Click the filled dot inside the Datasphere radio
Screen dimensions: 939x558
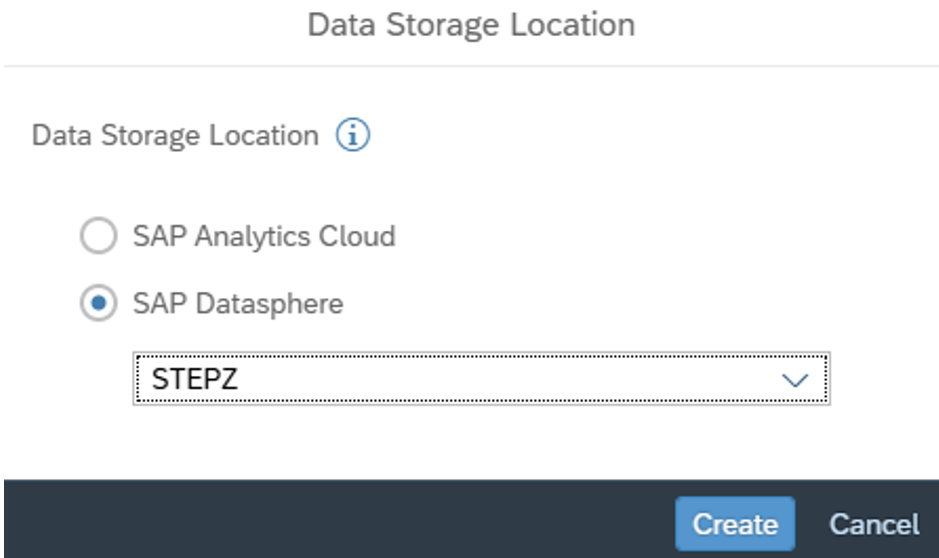[x=98, y=303]
